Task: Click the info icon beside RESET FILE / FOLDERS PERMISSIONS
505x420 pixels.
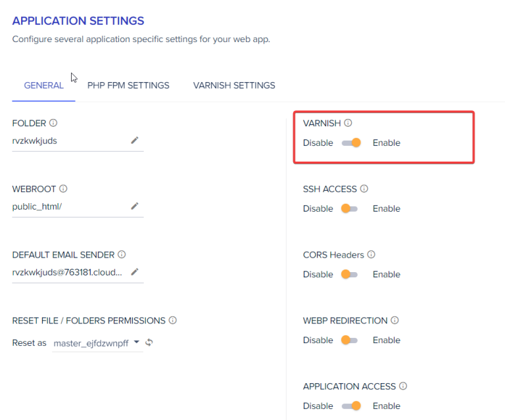Action: point(173,320)
